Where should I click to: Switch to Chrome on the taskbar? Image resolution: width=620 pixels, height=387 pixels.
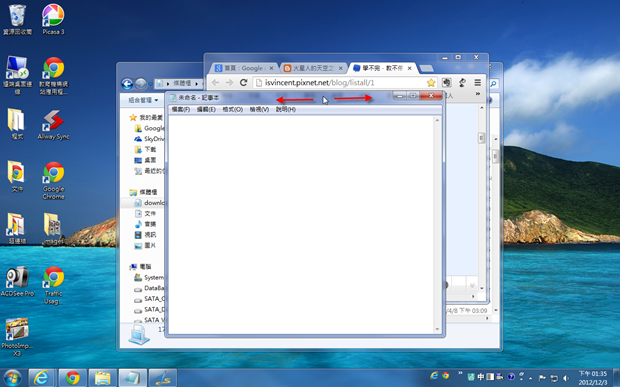(x=72, y=378)
